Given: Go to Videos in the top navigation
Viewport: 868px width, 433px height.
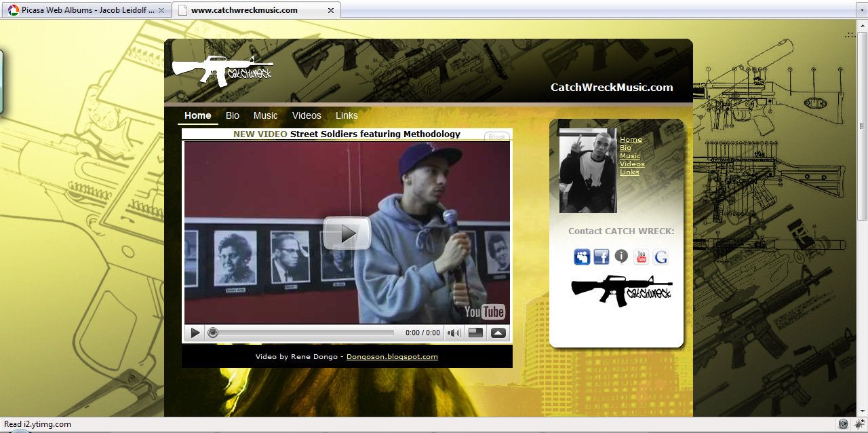Looking at the screenshot, I should (307, 115).
